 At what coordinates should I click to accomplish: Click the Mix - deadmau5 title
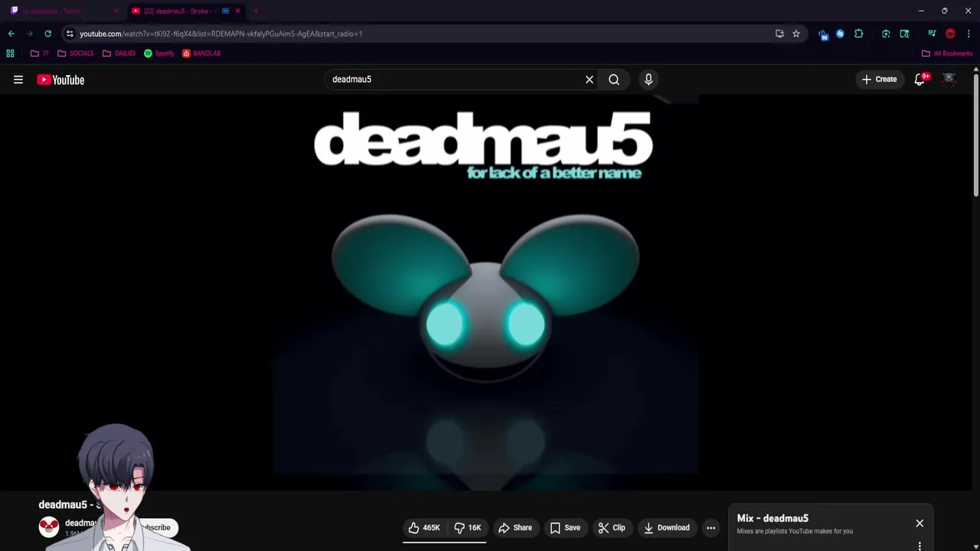pos(773,518)
